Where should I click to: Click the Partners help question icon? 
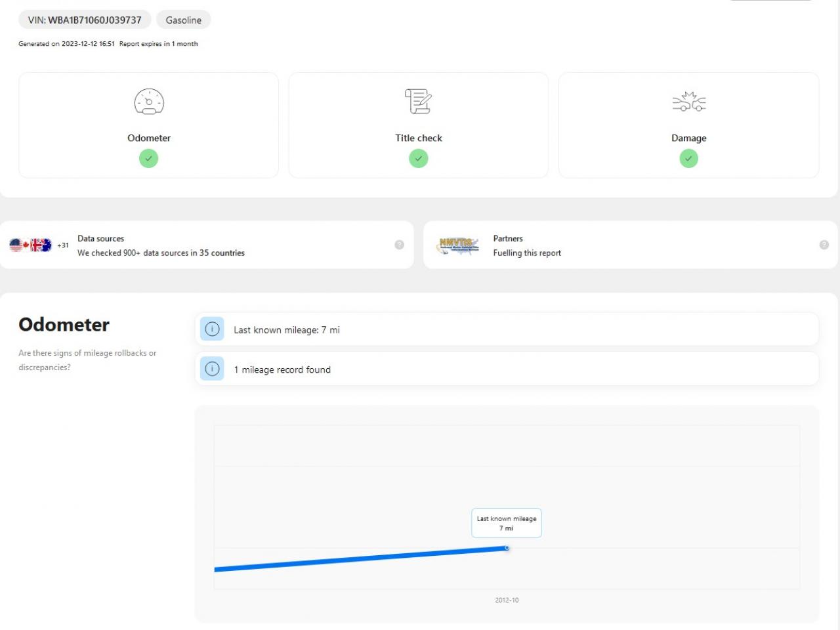pos(824,245)
